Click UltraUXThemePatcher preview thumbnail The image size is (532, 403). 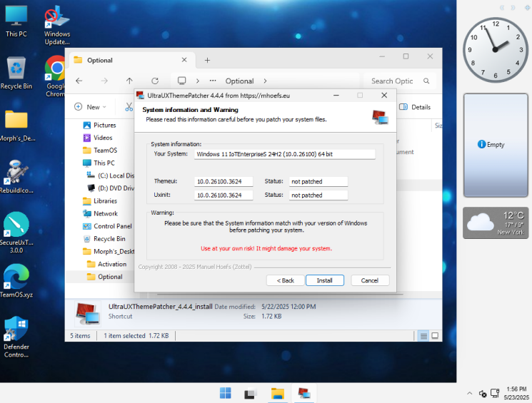point(88,312)
